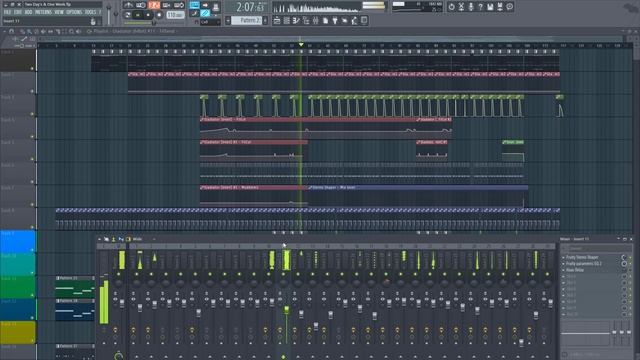Open the playlist options menu arrow
Viewport: 640px width, 360px height.
pyautogui.click(x=4, y=31)
